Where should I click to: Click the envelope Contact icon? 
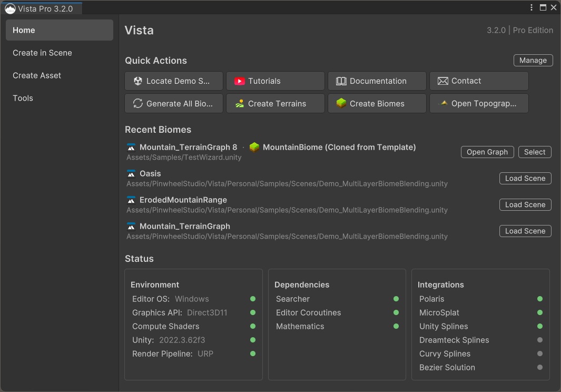(x=443, y=81)
